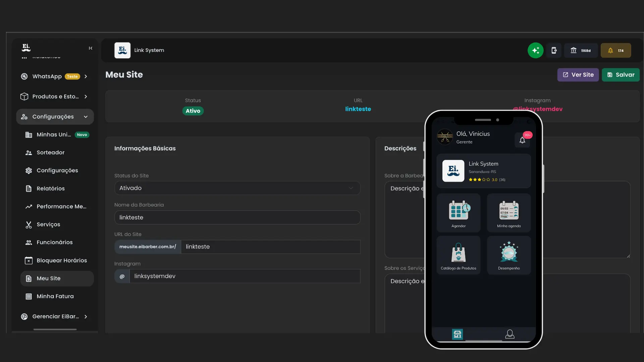
Task: Open the Relatórios document icon
Action: click(28, 188)
